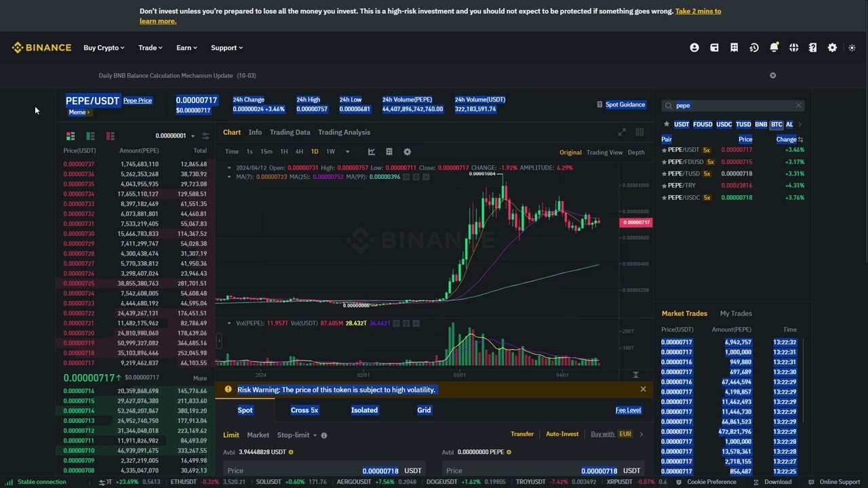
Task: Select the 15m chart interval
Action: (x=267, y=152)
